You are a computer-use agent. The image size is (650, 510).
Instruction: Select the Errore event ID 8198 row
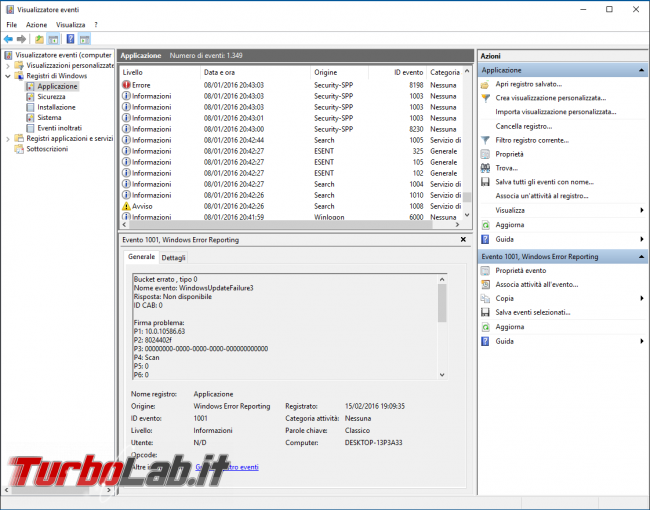291,85
